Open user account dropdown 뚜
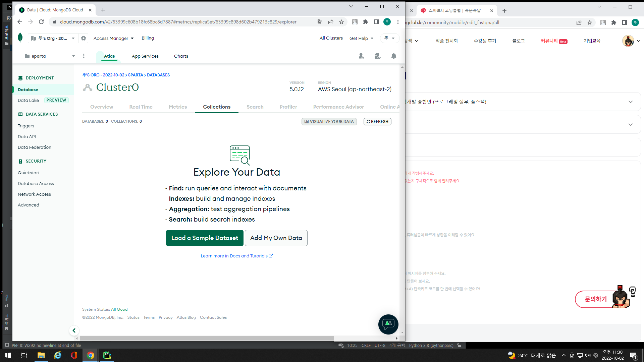644x362 pixels. [x=390, y=38]
